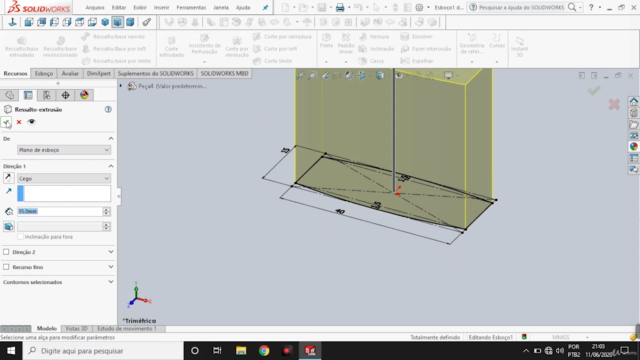Viewport: 640px width, 360px height.
Task: Open Windows Start button
Action: pyautogui.click(x=11, y=351)
